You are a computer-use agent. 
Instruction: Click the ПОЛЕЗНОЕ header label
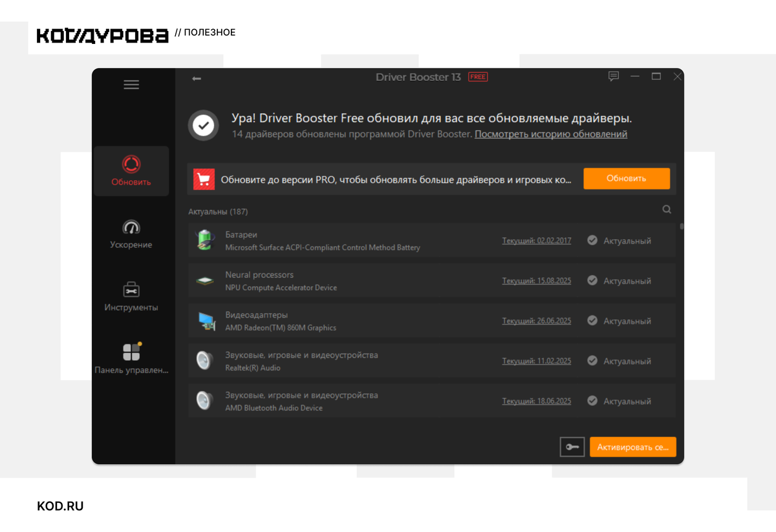(x=210, y=32)
